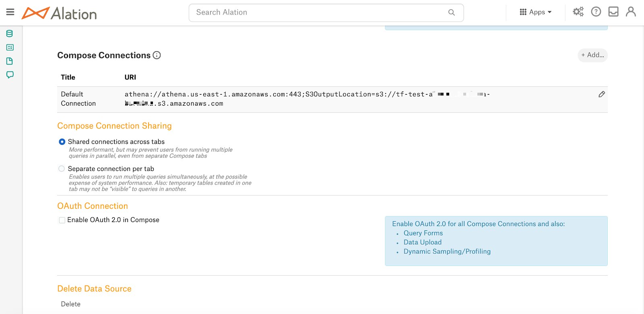Screen dimensions: 644x314
Task: Click the URI column header
Action: pos(130,77)
